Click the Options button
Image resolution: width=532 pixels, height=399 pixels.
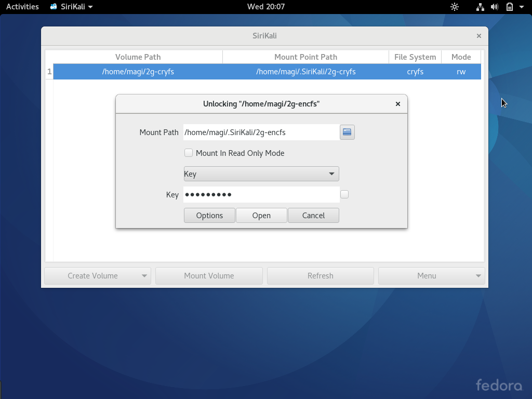(x=209, y=216)
